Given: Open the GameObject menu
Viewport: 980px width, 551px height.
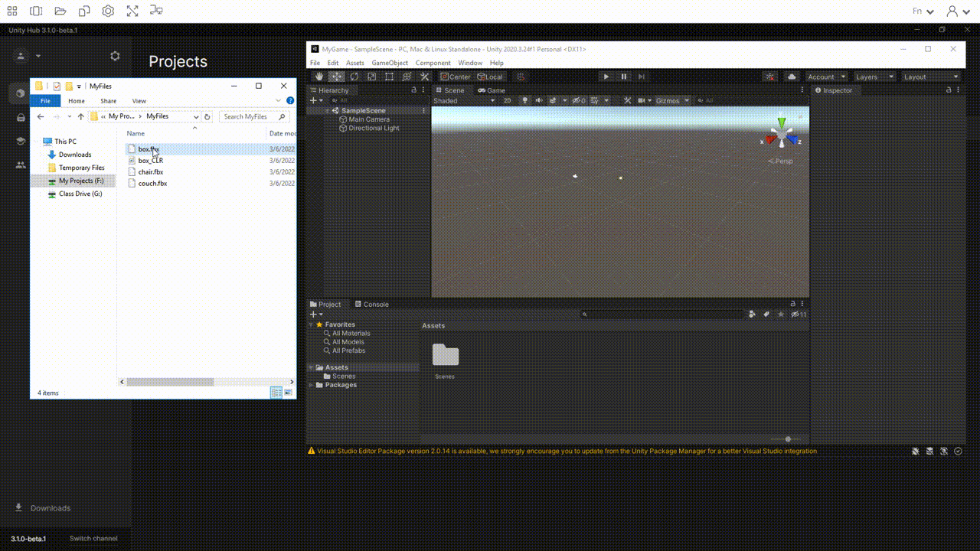Looking at the screenshot, I should 390,63.
